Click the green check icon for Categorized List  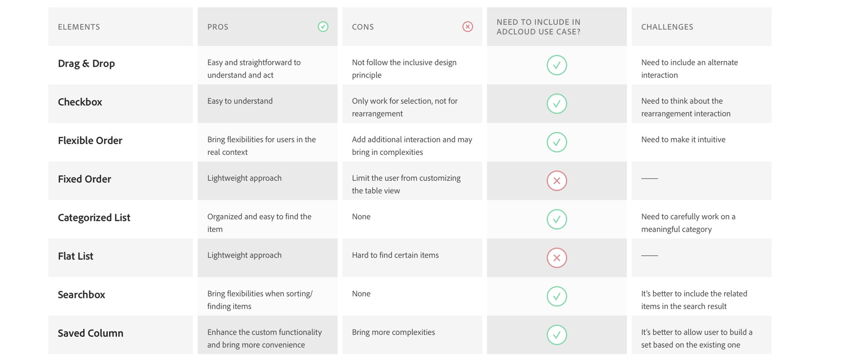[557, 219]
